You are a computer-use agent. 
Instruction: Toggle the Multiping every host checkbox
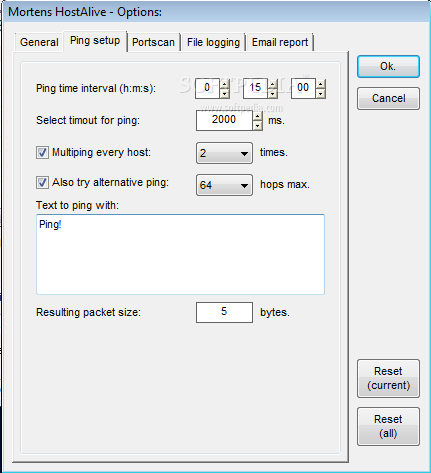42,153
